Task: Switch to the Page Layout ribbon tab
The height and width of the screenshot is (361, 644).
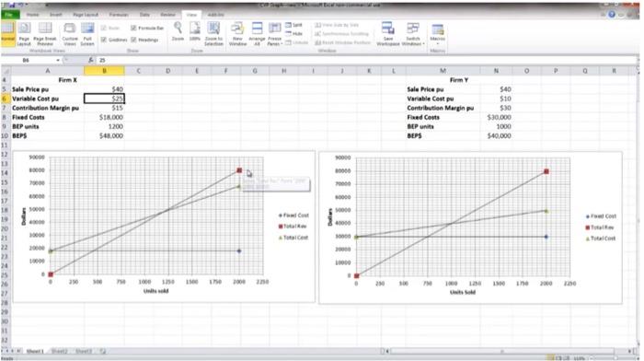Action: (x=86, y=15)
